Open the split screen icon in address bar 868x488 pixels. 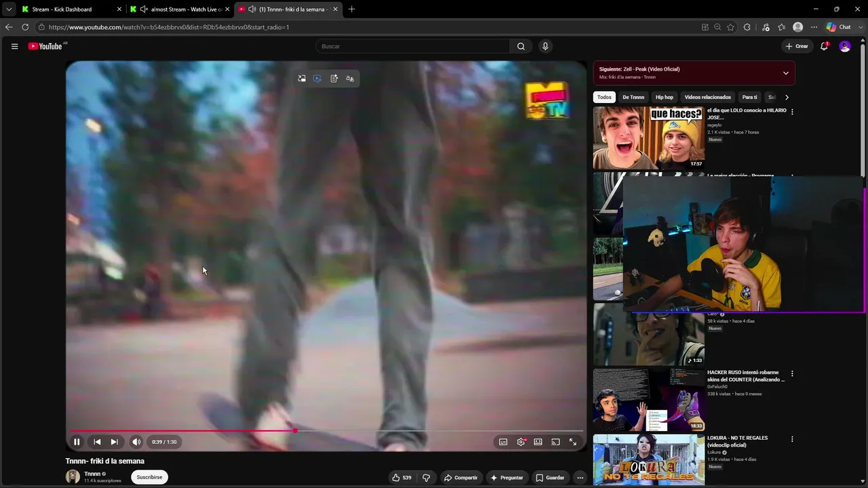click(705, 27)
